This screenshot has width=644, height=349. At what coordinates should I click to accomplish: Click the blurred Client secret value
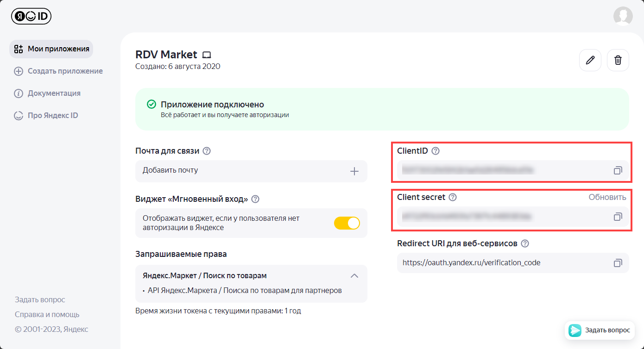pos(467,217)
